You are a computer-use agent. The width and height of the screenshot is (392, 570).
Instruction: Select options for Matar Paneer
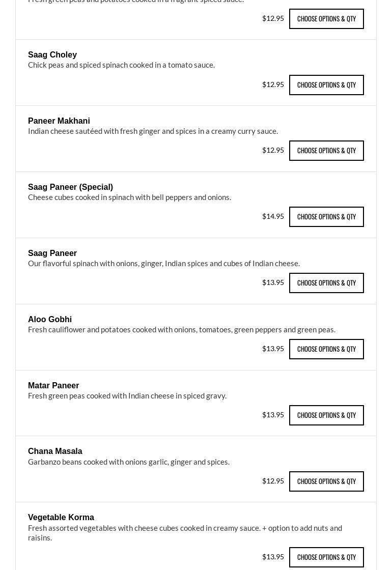click(326, 415)
